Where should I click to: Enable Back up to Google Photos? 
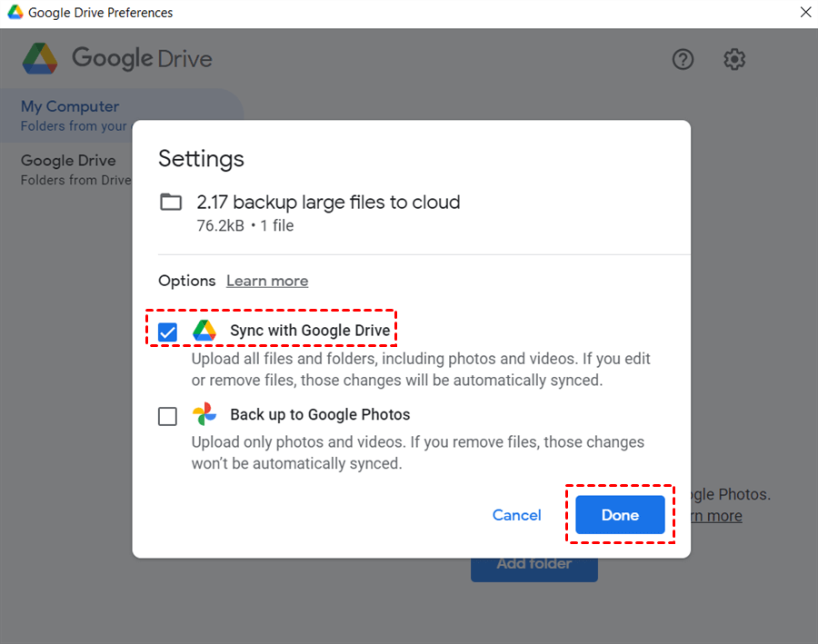point(167,416)
